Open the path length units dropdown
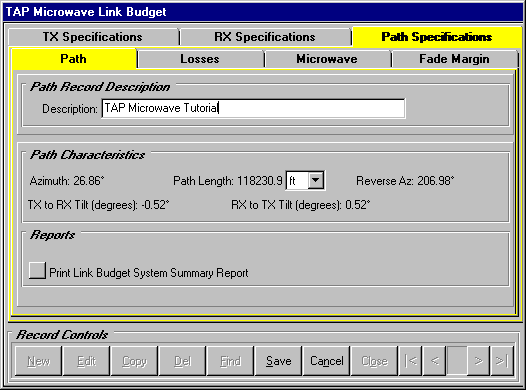 click(316, 180)
